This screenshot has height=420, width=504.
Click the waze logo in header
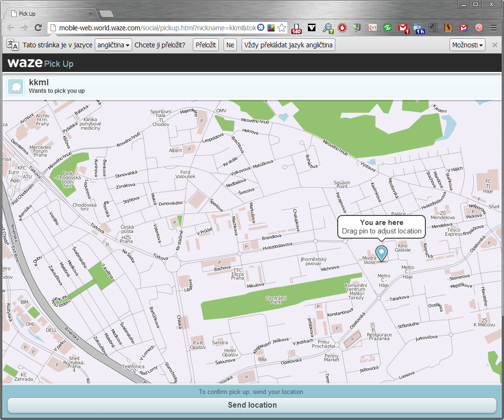pos(25,63)
